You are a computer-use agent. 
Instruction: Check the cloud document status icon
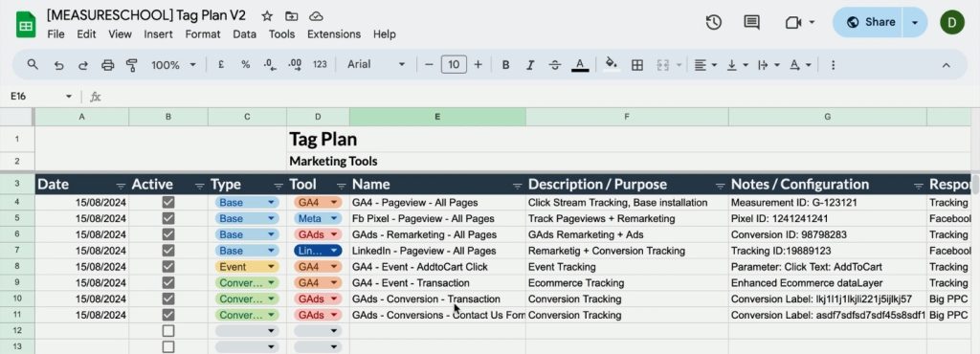pyautogui.click(x=316, y=16)
